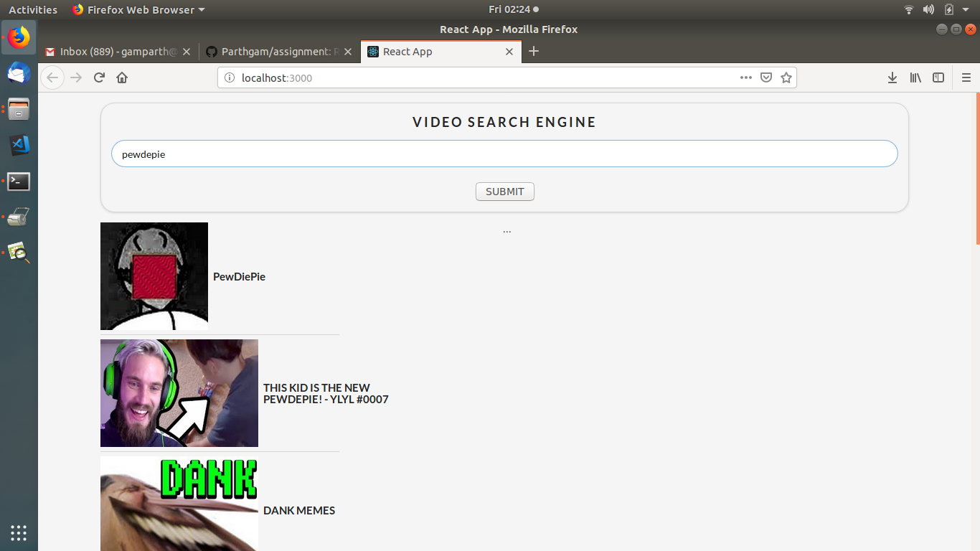Show applications grid in the dock

coord(19,532)
